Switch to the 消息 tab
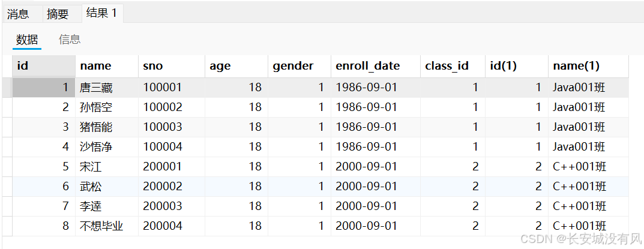 click(x=18, y=13)
